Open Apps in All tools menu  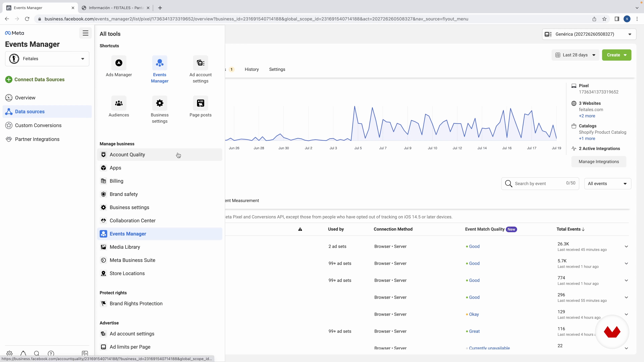(x=159, y=168)
